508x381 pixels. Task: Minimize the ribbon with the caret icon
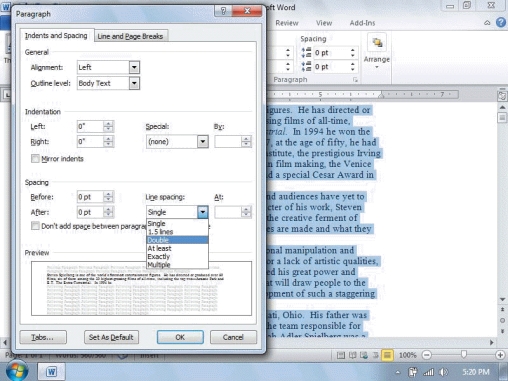(487, 23)
